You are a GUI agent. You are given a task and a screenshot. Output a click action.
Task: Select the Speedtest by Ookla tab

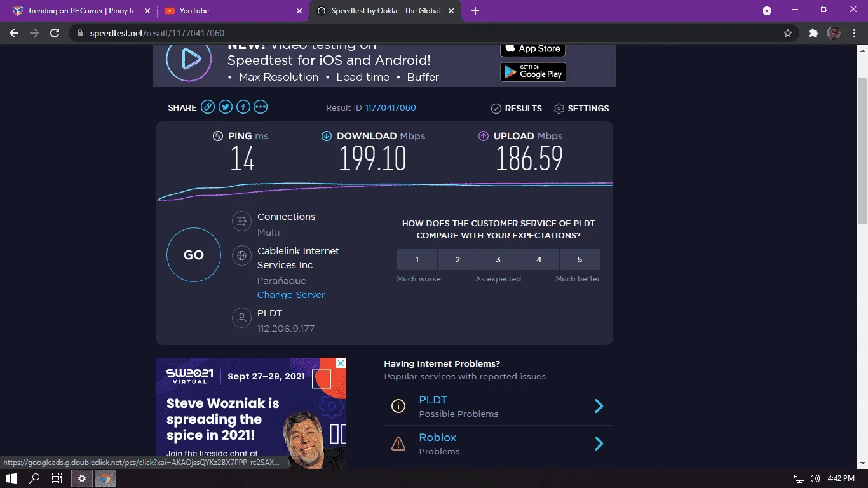[x=386, y=11]
